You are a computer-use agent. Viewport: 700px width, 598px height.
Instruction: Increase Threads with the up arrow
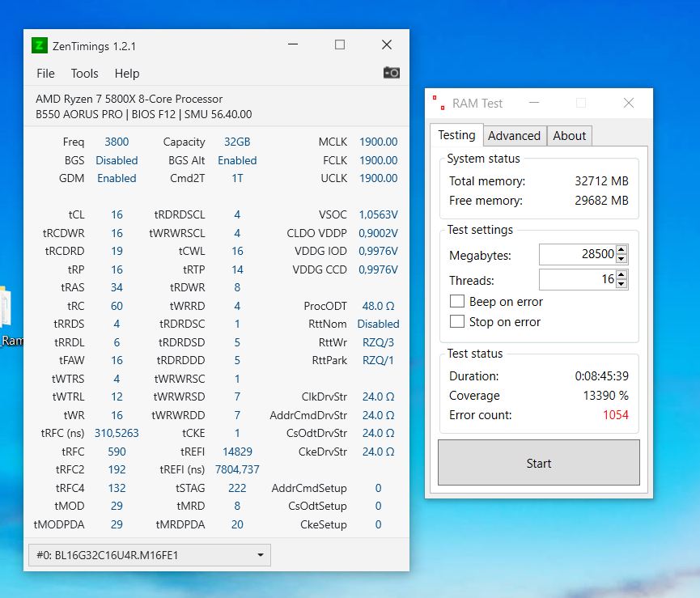[x=622, y=274]
